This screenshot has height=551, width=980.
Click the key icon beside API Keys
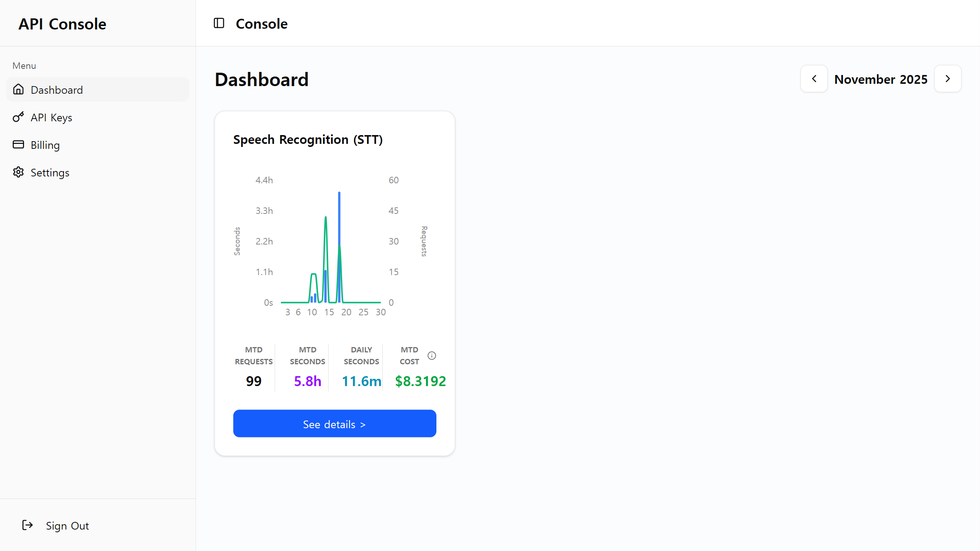click(18, 117)
